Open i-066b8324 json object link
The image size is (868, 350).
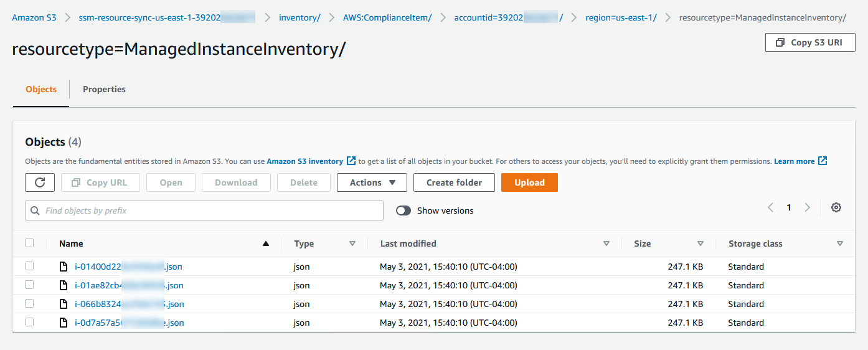pos(130,304)
